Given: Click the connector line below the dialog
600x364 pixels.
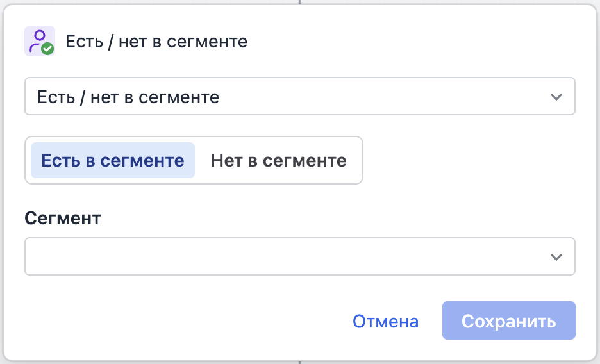Looking at the screenshot, I should [x=299, y=362].
